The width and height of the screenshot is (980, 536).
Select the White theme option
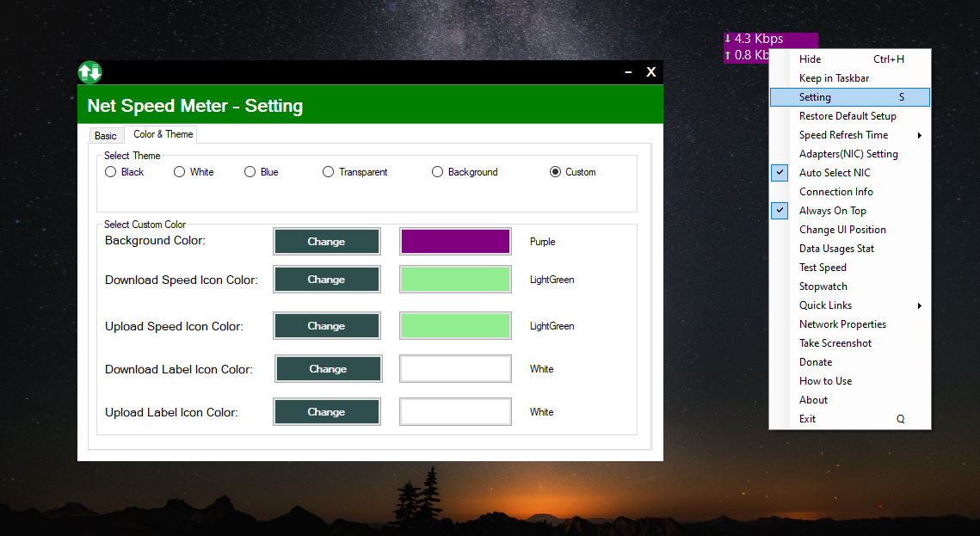178,171
